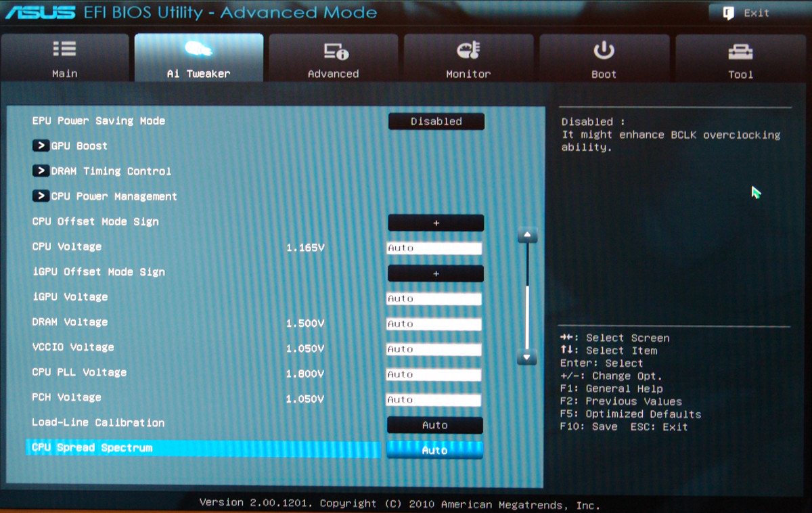Click the F1: General Help hint
The height and width of the screenshot is (513, 812).
pyautogui.click(x=612, y=388)
